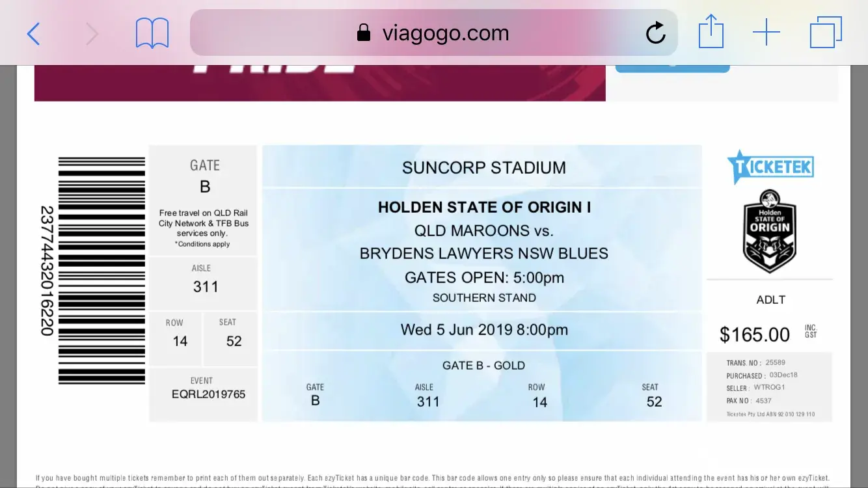
Task: Tap the padlock icon beside viagogo.com
Action: pyautogui.click(x=364, y=33)
